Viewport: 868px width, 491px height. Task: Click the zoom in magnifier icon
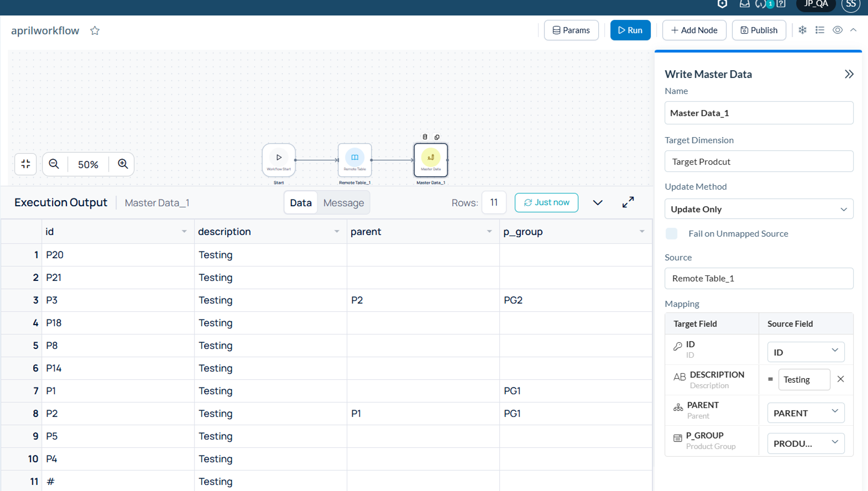(123, 164)
